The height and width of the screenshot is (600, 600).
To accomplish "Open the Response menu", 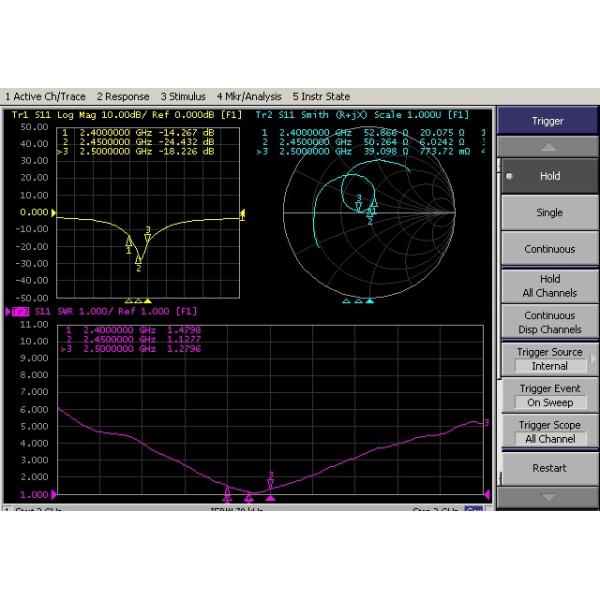I will [122, 97].
